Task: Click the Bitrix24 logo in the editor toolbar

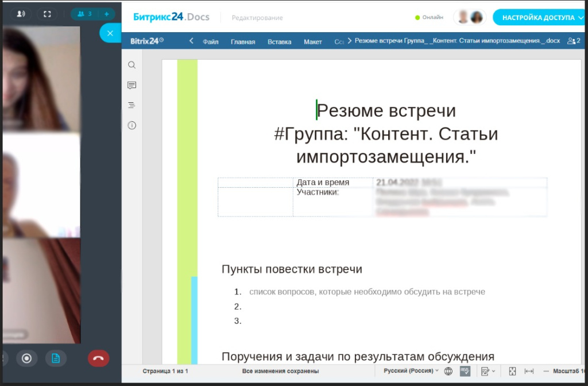Action: [146, 41]
